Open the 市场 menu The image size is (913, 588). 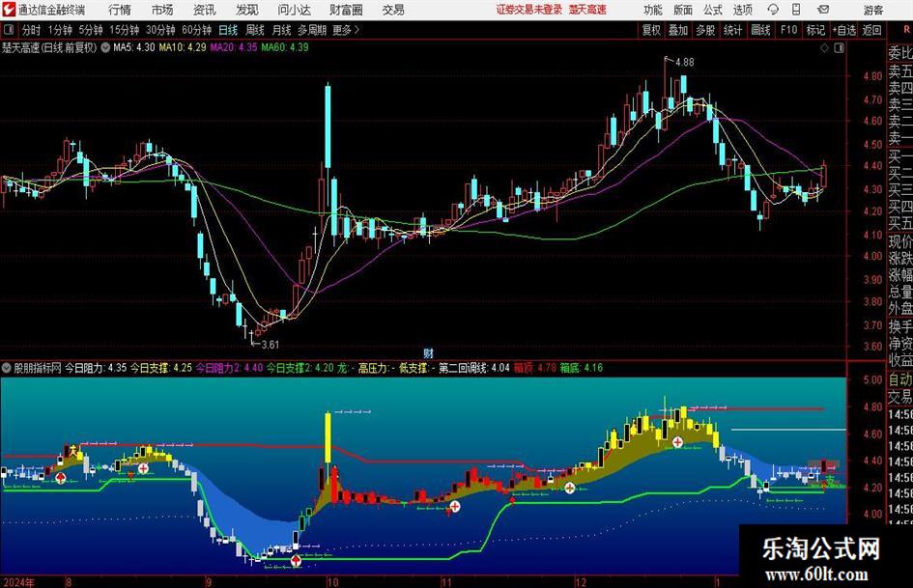(162, 10)
